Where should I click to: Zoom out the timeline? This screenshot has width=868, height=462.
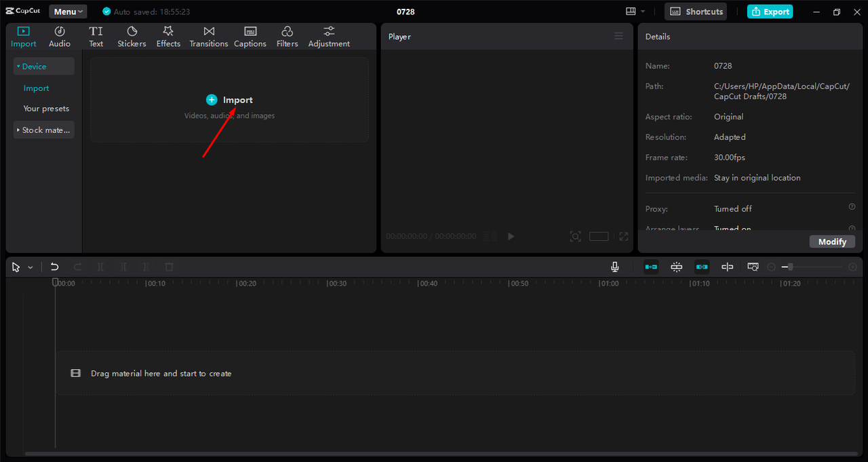coord(771,267)
